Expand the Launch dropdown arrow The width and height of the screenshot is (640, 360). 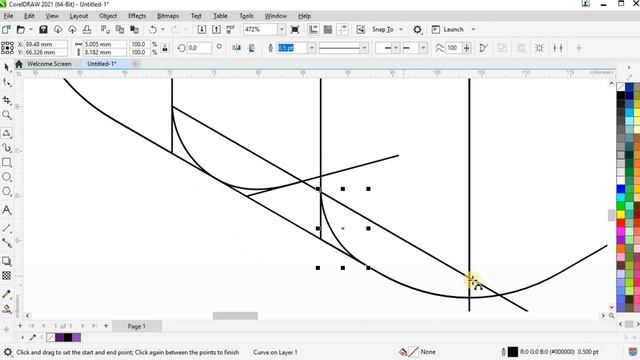click(x=473, y=29)
